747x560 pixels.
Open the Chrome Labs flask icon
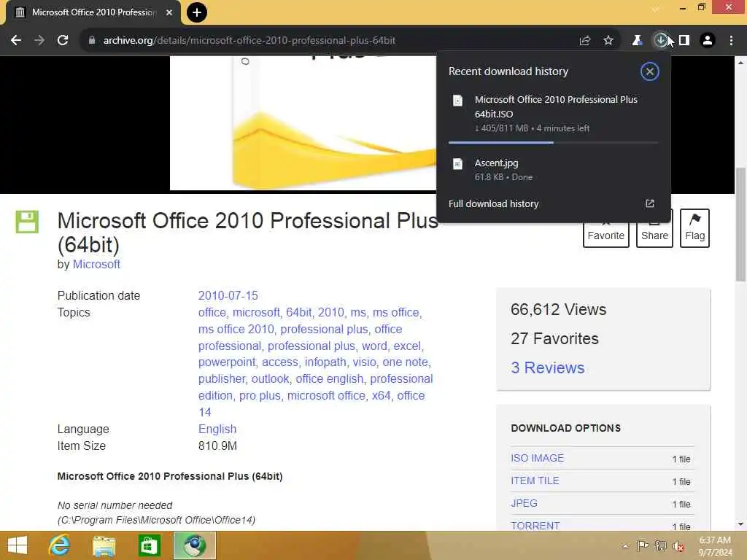click(x=637, y=41)
